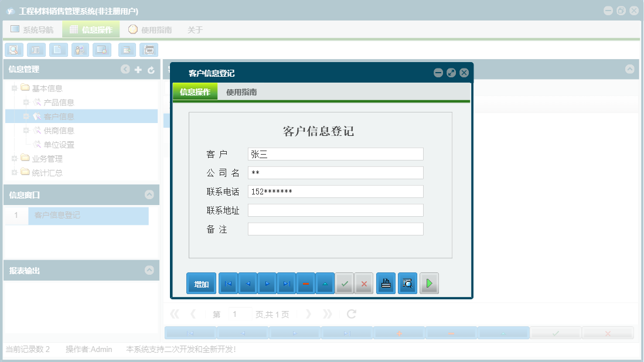Delete record with red minus button
Image resolution: width=644 pixels, height=362 pixels.
click(x=306, y=283)
